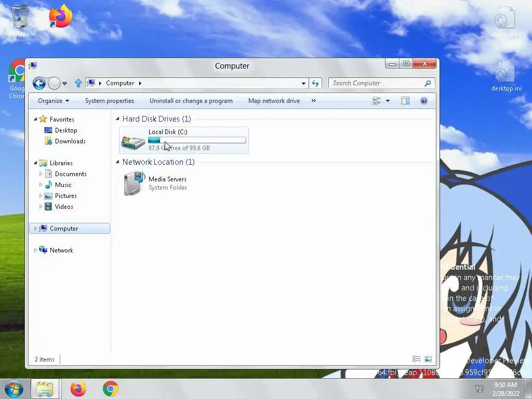The image size is (532, 399).
Task: Expand the chevron after Computer in the address bar
Action: (x=140, y=83)
